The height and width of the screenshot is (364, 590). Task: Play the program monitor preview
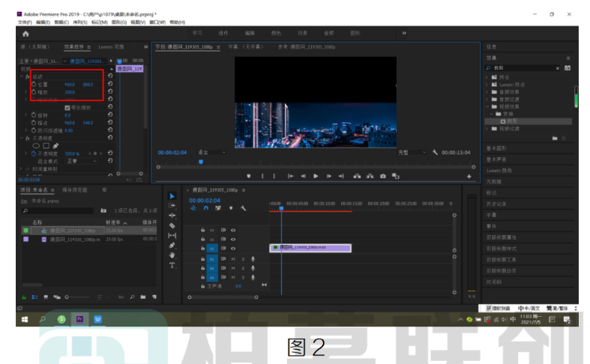(316, 176)
